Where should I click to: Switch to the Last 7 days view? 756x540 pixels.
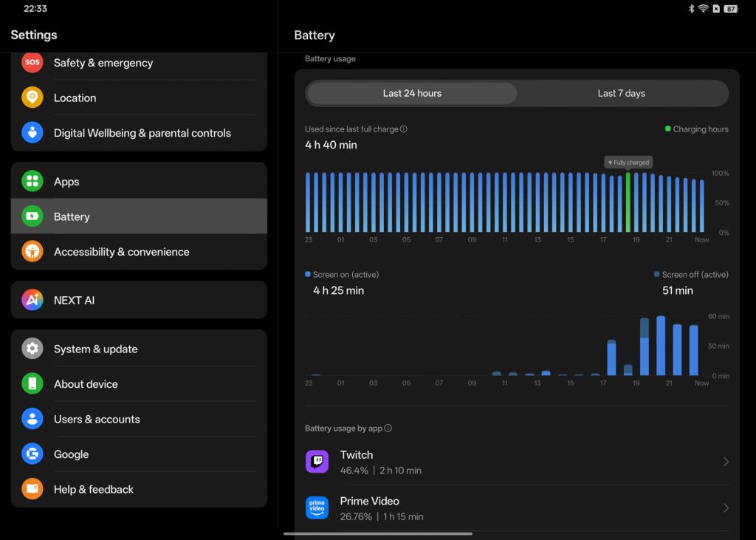621,94
